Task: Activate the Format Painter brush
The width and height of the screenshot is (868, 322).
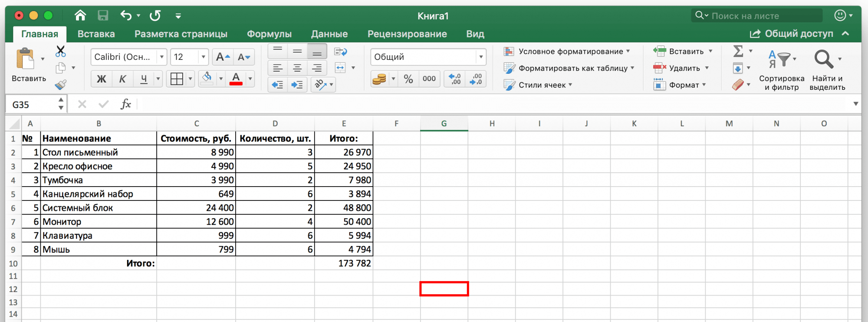Action: pyautogui.click(x=61, y=85)
